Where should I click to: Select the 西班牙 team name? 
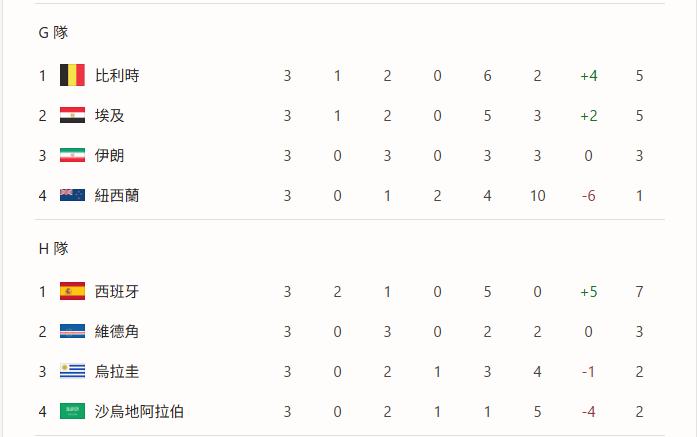117,292
